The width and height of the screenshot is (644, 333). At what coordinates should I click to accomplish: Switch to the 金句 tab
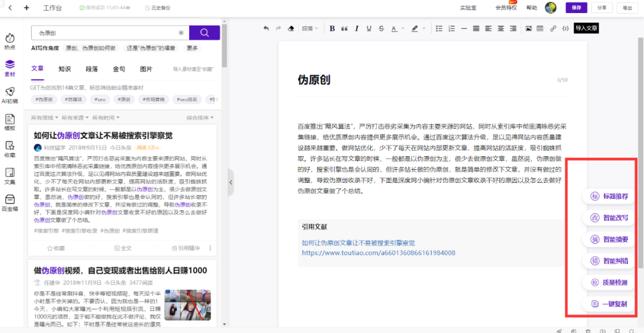click(x=119, y=69)
